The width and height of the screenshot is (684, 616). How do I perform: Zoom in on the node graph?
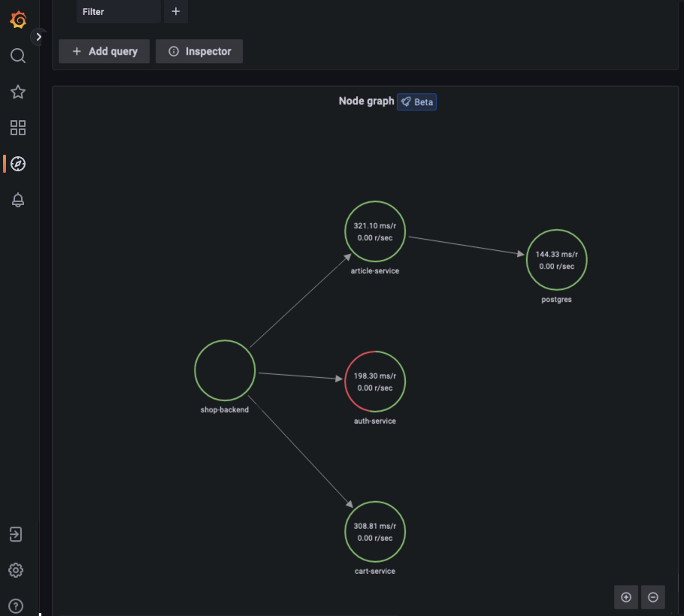coord(626,596)
